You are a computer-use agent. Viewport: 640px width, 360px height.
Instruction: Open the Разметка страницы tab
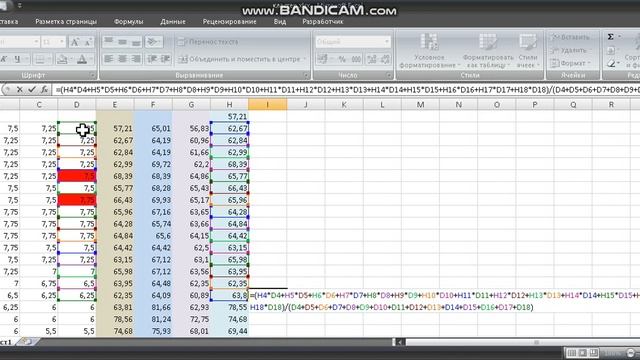[66, 22]
